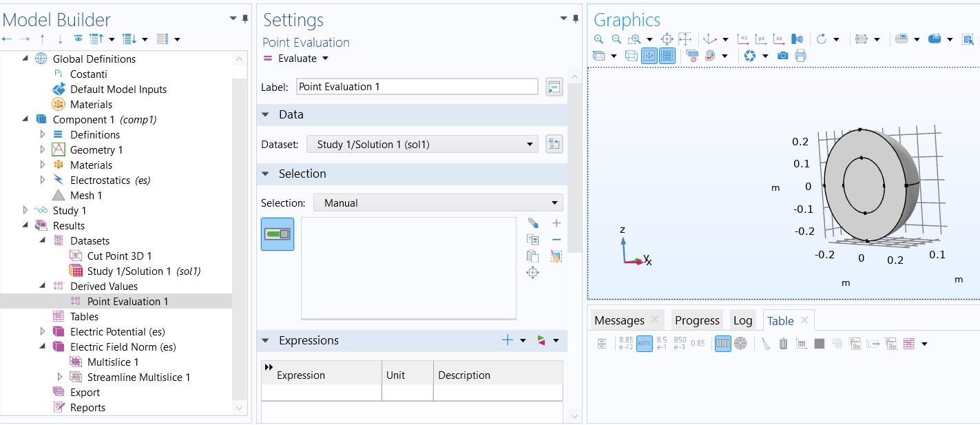This screenshot has height=425, width=980.
Task: Click the Zoom to Selection icon in Settings
Action: click(x=532, y=273)
